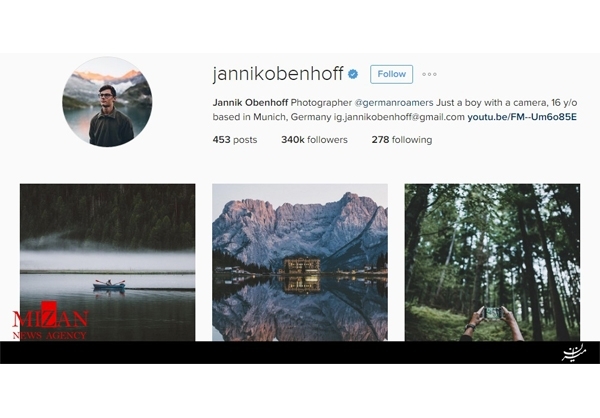Viewport: 600px width, 418px height.
Task: Click the phone held up in forest photo
Action: pos(493,313)
